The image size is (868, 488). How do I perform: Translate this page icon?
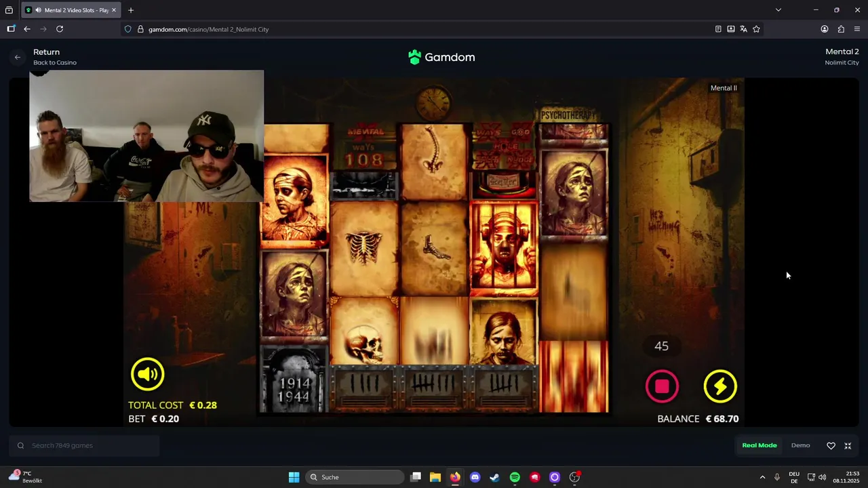(744, 29)
